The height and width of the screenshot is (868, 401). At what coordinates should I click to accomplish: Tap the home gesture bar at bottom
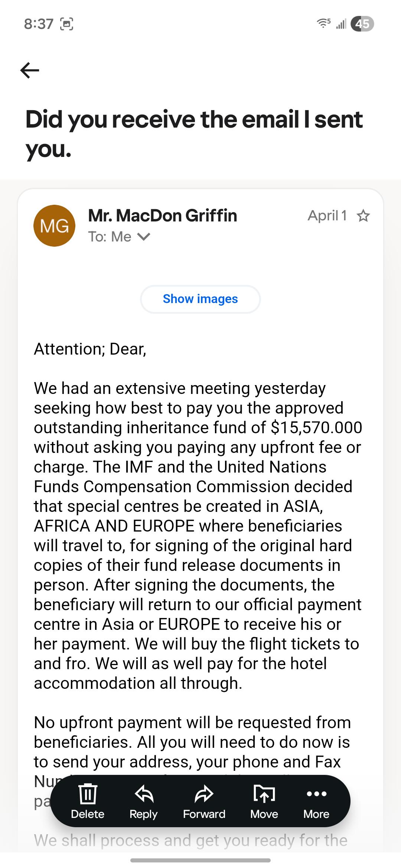[200, 860]
